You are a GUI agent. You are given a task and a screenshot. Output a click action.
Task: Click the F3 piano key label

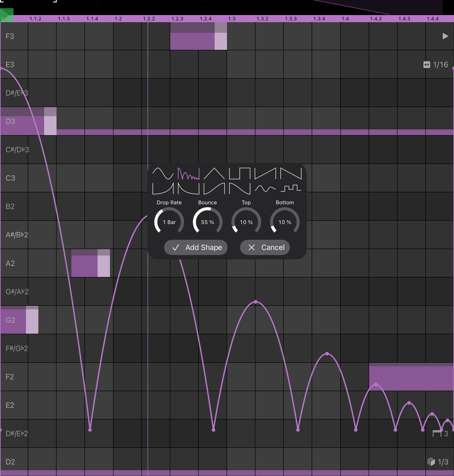[10, 36]
